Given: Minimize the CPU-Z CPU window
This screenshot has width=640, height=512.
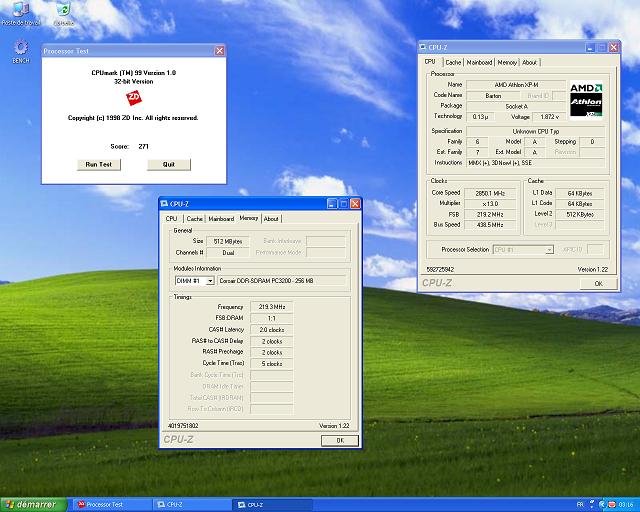Looking at the screenshot, I should pos(590,47).
